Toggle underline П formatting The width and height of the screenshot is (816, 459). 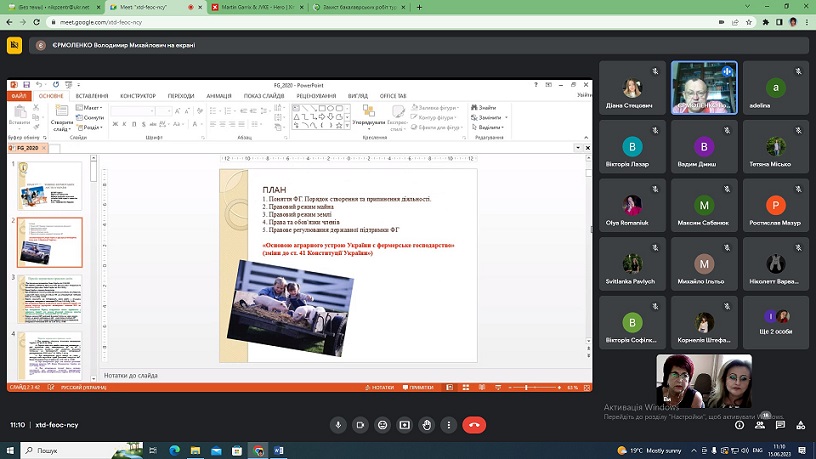pyautogui.click(x=134, y=124)
